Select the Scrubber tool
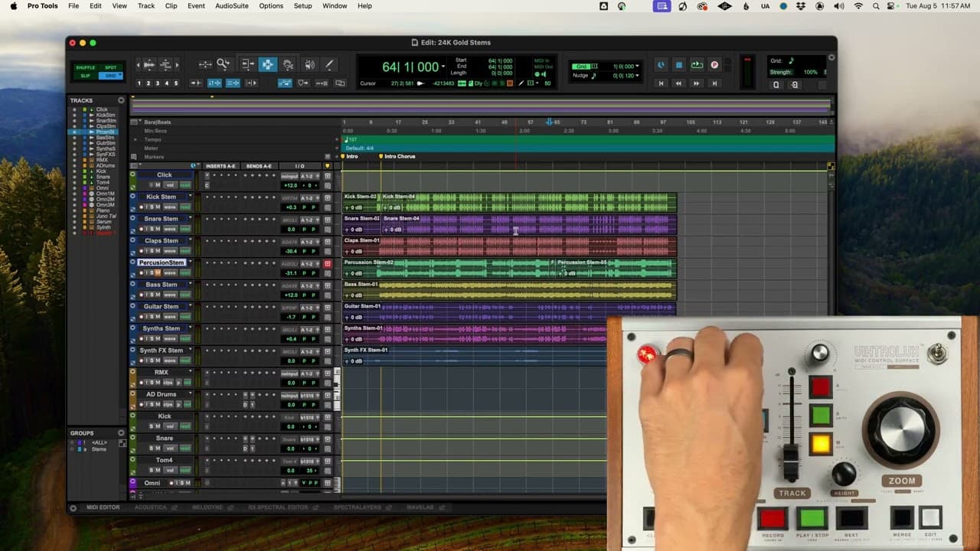Screen dimensions: 980x551 coord(310,64)
